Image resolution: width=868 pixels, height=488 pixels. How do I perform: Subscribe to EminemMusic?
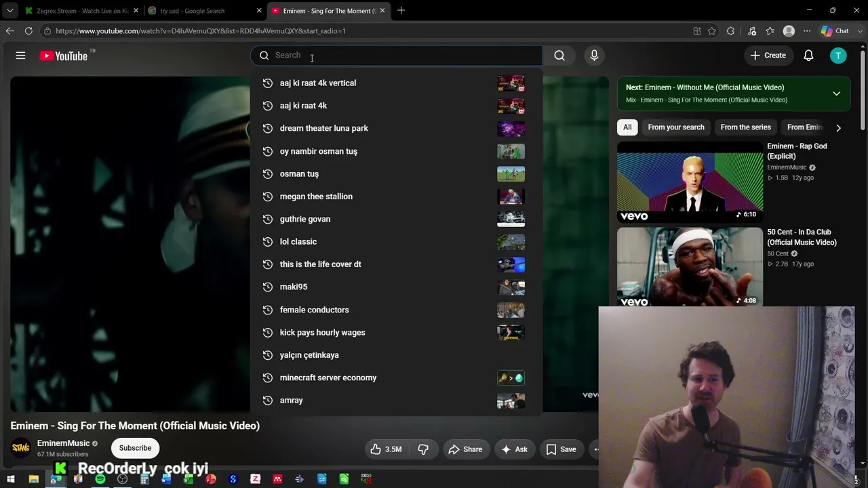(x=135, y=448)
